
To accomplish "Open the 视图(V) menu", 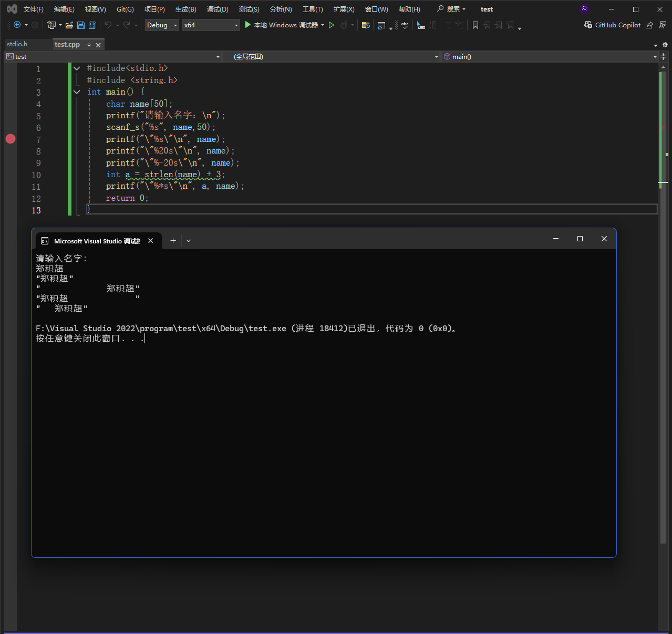I will (96, 9).
